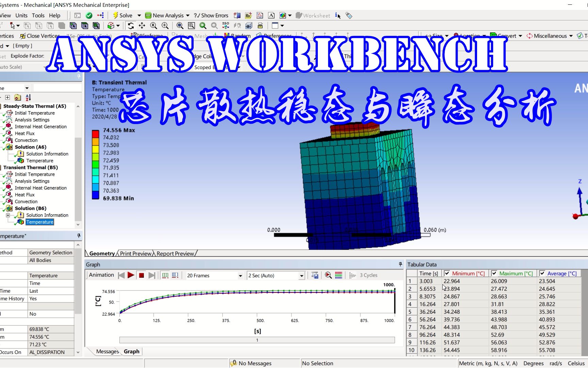Click the Show Errors button
Screen dimensions: 588x368
tap(211, 15)
